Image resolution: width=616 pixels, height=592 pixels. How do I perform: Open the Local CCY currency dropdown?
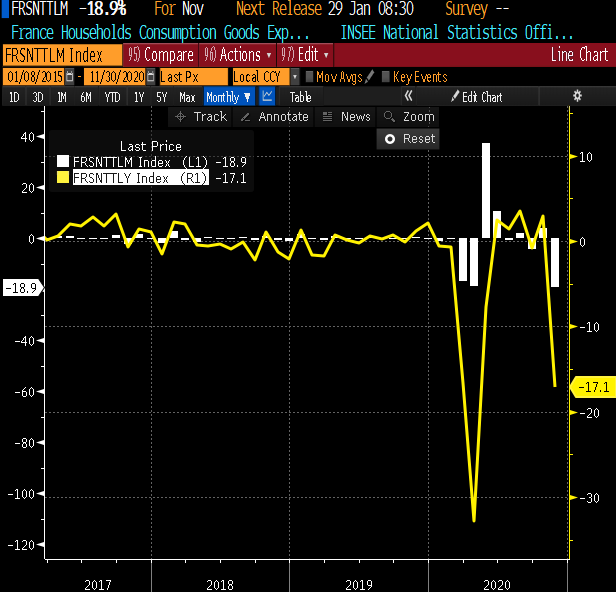pyautogui.click(x=265, y=77)
